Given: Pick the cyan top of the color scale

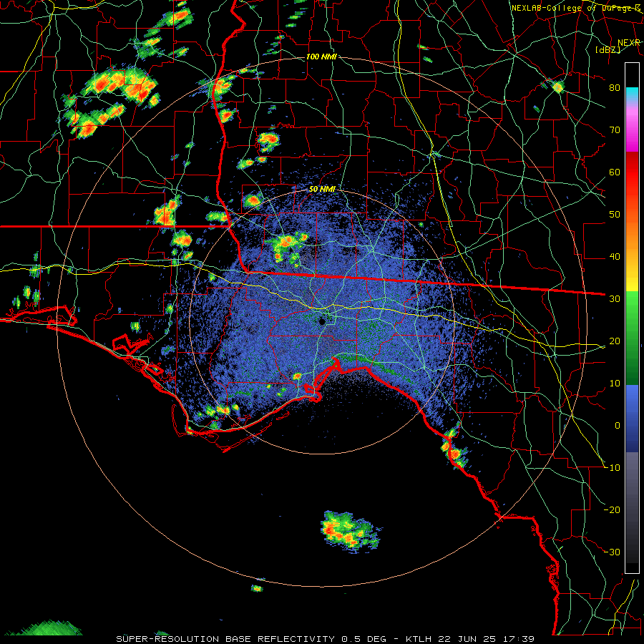Looking at the screenshot, I should [x=632, y=94].
